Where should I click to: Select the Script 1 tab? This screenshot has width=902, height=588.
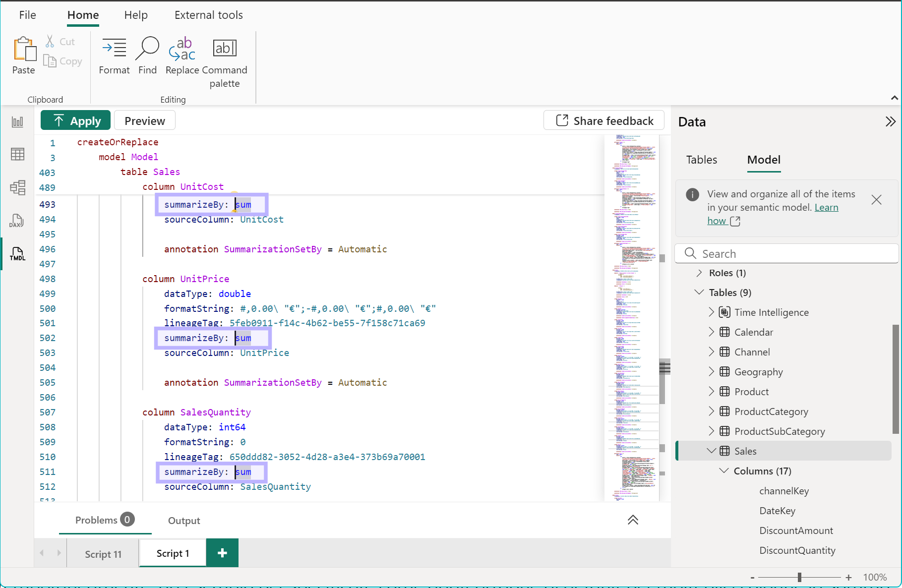(173, 553)
